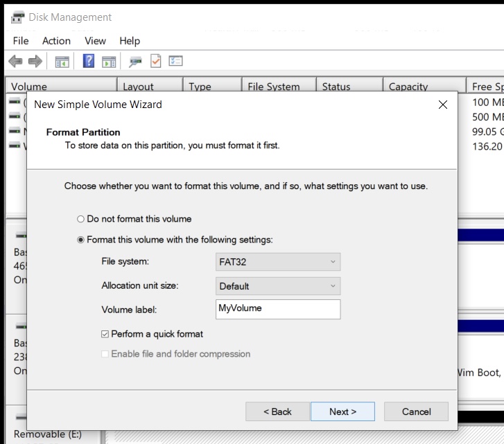Click the checkmark document toolbar icon

pyautogui.click(x=155, y=62)
